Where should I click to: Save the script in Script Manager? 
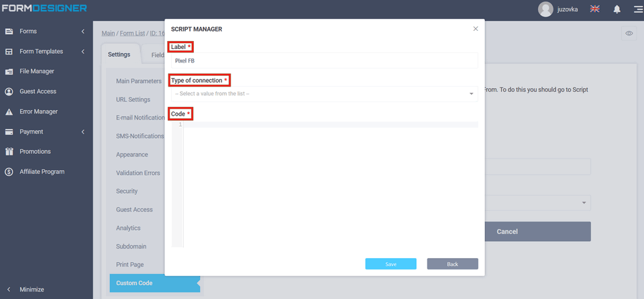pyautogui.click(x=390, y=264)
